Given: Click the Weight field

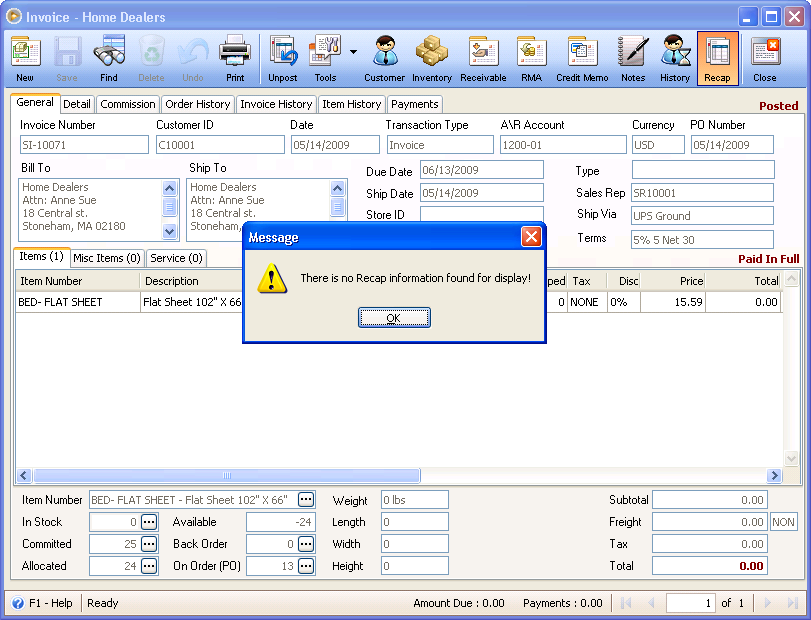Looking at the screenshot, I should (415, 500).
